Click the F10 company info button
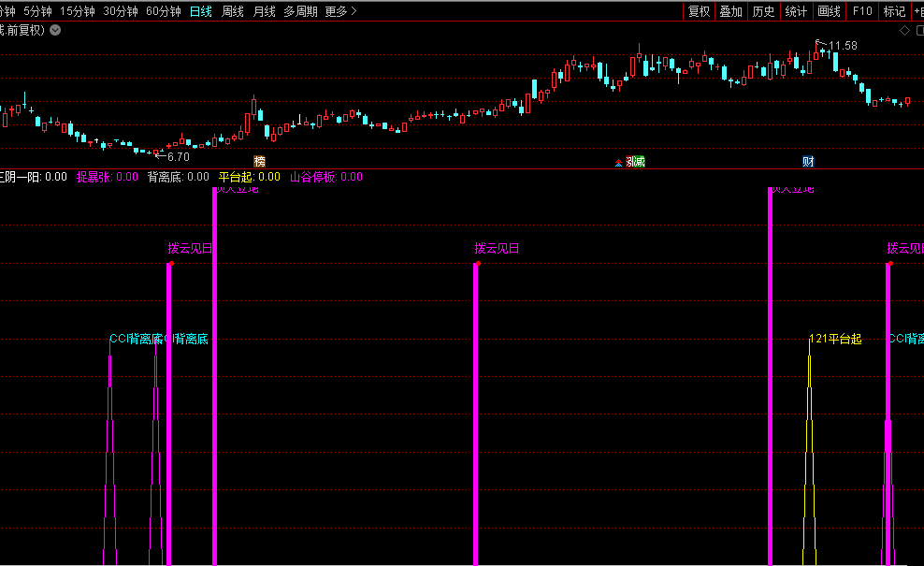 (862, 11)
